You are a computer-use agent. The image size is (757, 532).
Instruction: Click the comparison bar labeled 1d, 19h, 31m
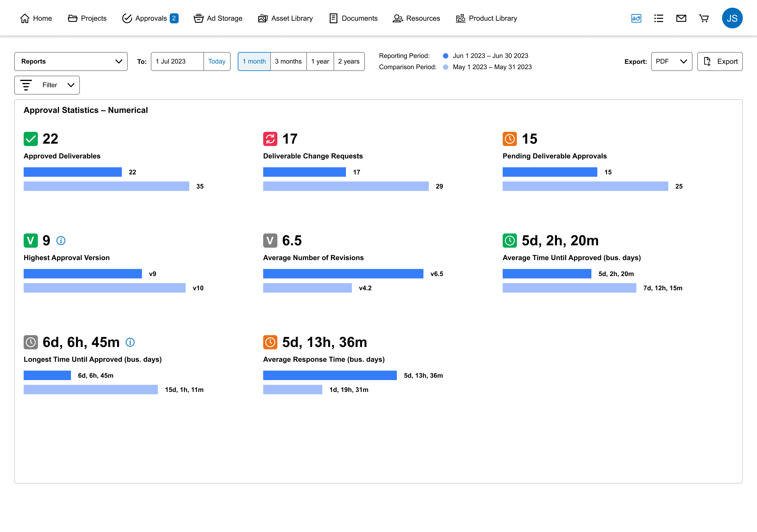pos(292,390)
